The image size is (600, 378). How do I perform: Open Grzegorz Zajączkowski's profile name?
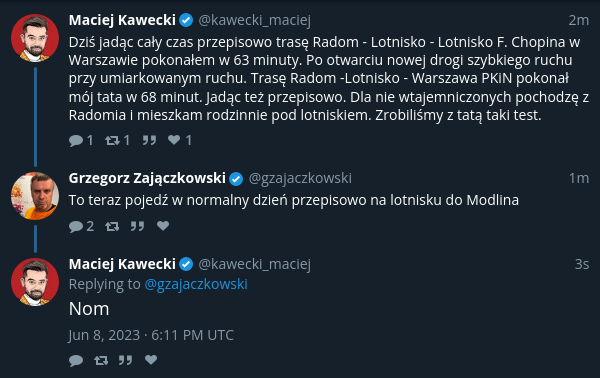click(147, 178)
